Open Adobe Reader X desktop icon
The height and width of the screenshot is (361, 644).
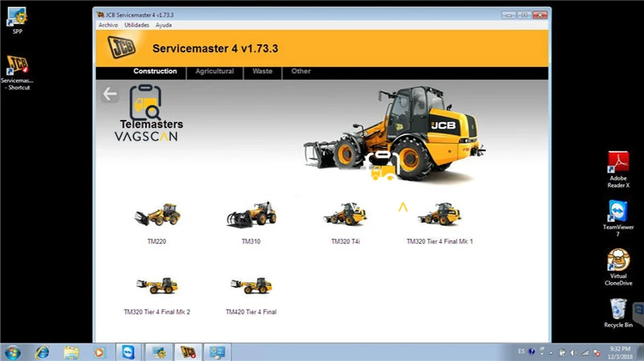click(x=618, y=170)
